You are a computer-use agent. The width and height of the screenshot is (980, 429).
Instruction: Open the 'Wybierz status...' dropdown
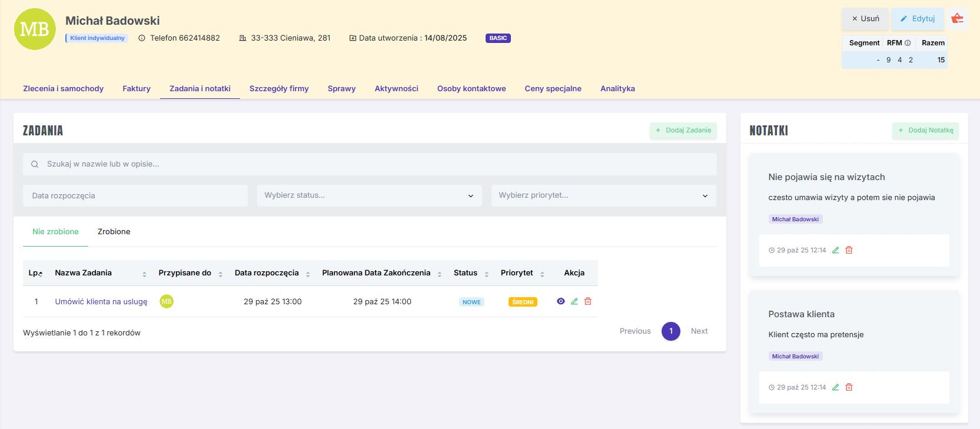coord(369,195)
